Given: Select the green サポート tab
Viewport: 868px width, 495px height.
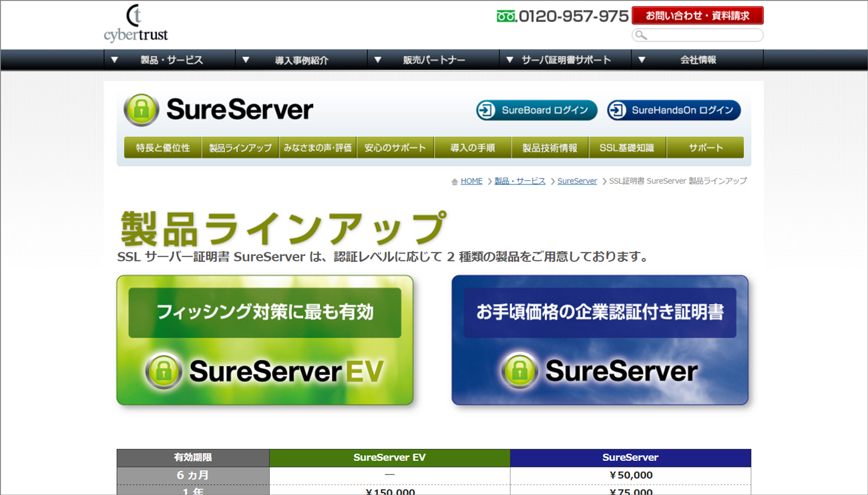Looking at the screenshot, I should click(705, 148).
